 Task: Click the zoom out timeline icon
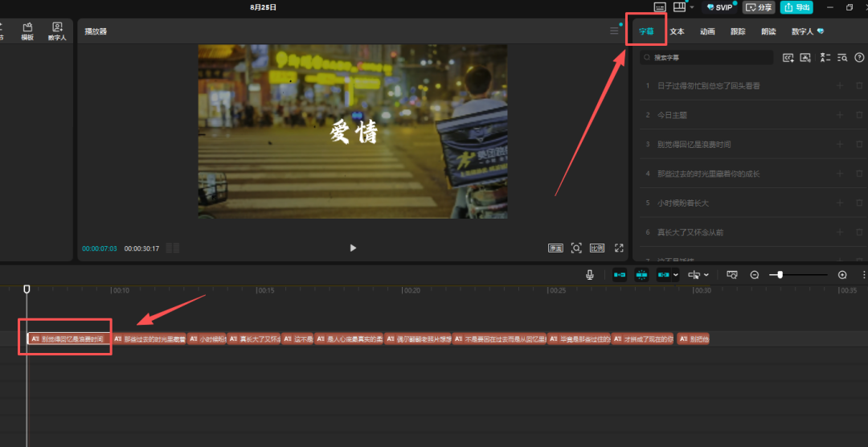(x=755, y=275)
